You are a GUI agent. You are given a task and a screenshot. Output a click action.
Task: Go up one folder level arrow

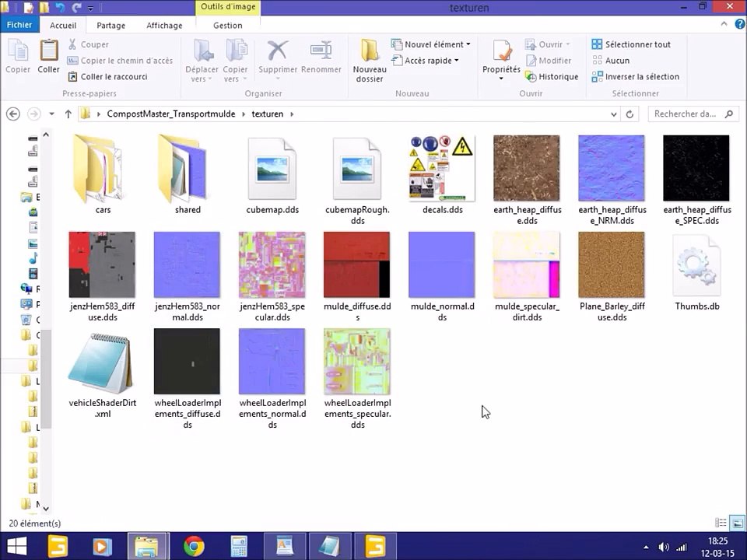68,114
